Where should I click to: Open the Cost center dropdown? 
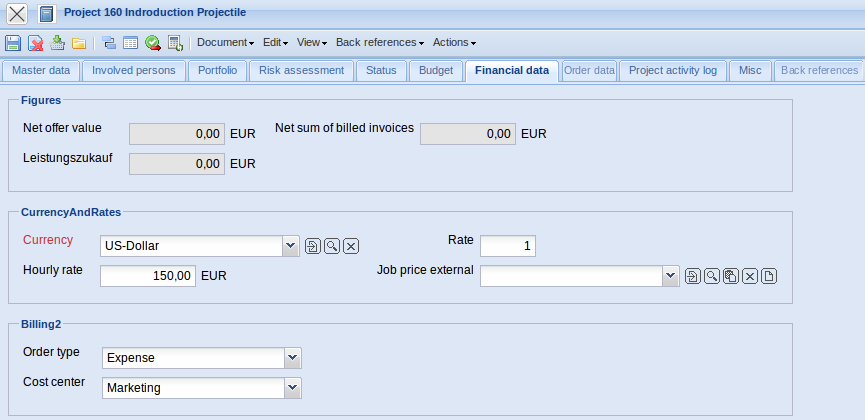[291, 387]
